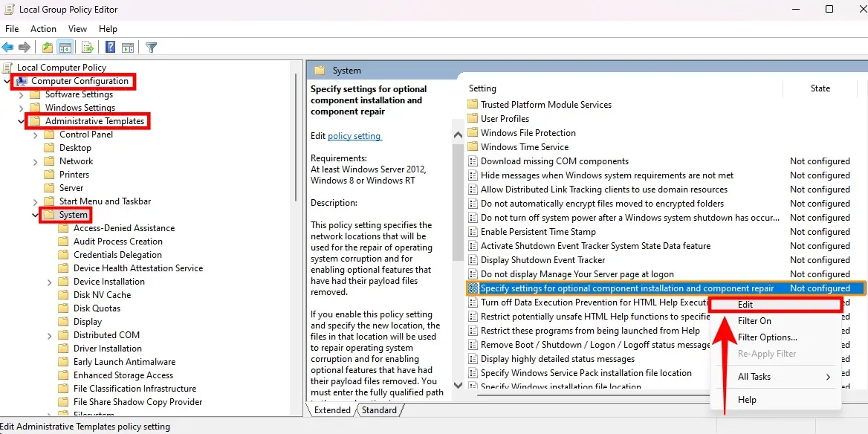The image size is (868, 434).
Task: Click the Filter toolbar icon
Action: tap(150, 47)
